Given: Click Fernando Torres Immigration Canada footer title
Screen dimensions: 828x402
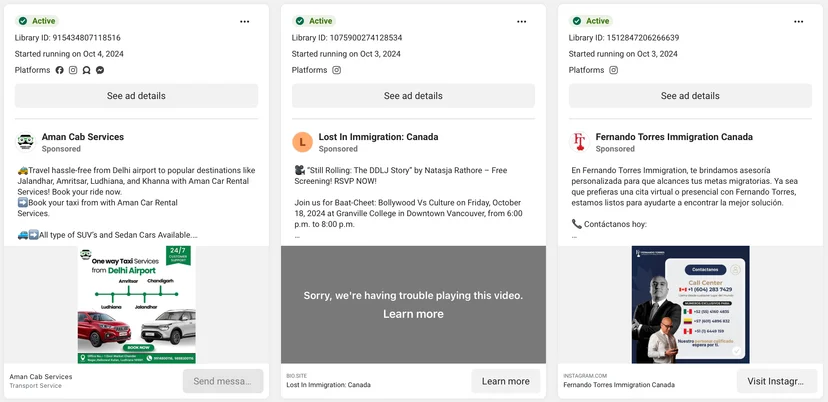Looking at the screenshot, I should [619, 385].
